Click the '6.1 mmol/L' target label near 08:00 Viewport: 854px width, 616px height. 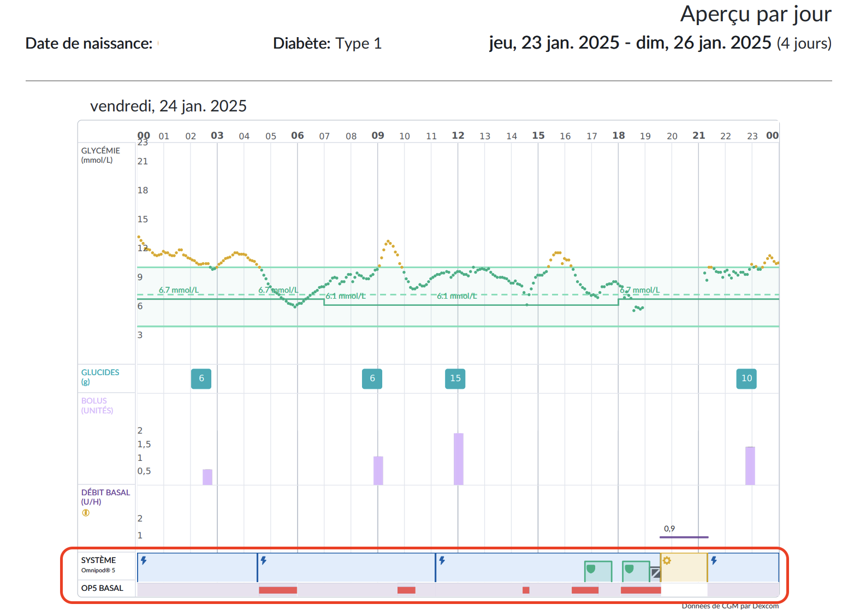[346, 296]
